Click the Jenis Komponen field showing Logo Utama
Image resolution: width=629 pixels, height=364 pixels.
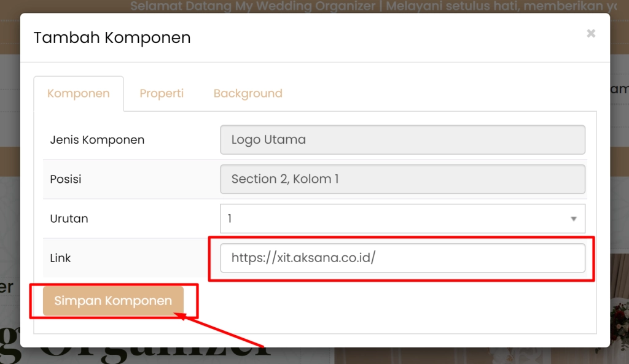point(402,140)
